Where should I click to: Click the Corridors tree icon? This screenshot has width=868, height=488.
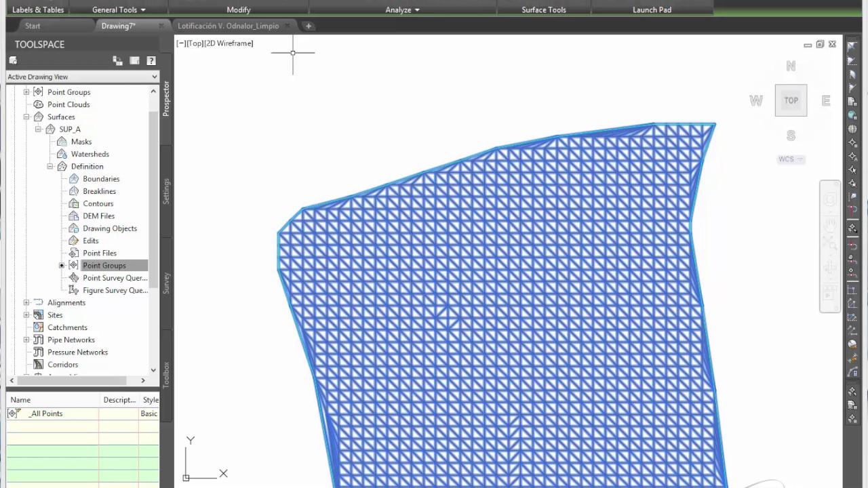(39, 365)
